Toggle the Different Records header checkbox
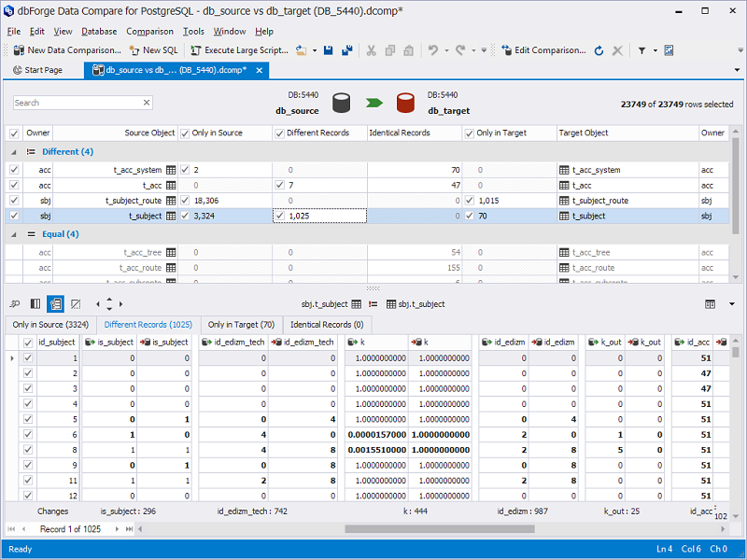This screenshot has height=560, width=747. click(x=279, y=133)
